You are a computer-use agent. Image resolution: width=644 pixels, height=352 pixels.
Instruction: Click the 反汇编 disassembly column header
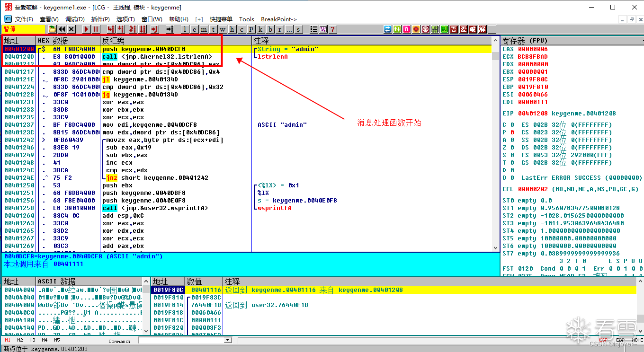pos(176,41)
